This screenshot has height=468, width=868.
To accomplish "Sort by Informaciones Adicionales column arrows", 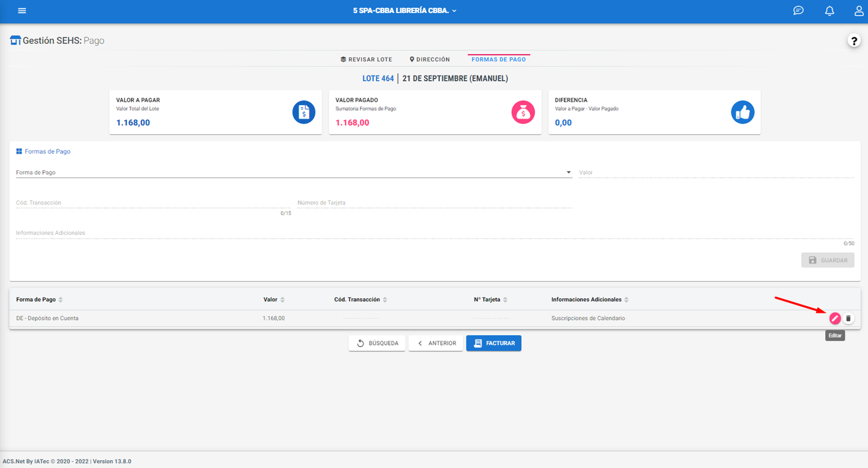I will (x=626, y=299).
